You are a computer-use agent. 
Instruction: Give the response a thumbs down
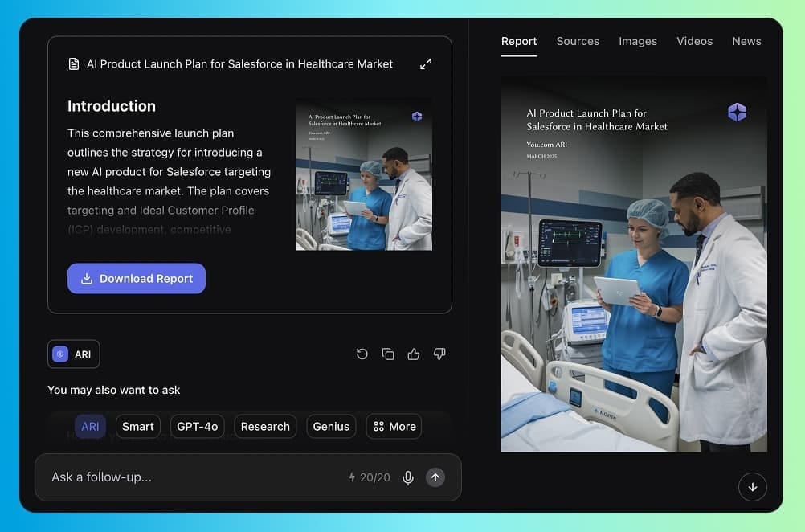[x=439, y=354]
